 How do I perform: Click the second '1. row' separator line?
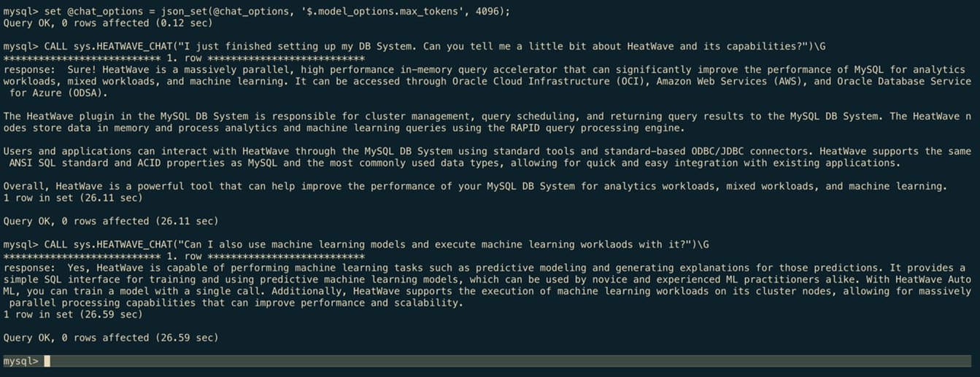(184, 256)
